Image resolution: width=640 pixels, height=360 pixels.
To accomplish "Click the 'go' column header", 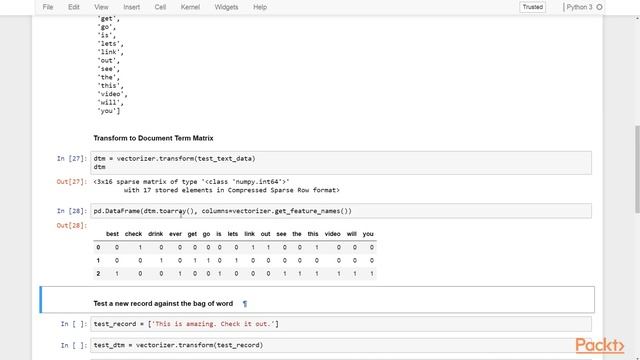I will pos(206,234).
